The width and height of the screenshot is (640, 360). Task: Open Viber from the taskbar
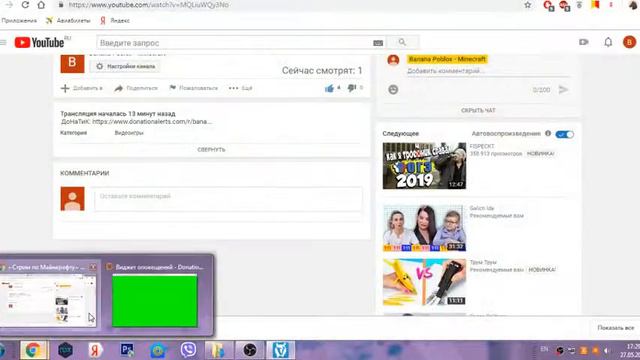(x=188, y=350)
